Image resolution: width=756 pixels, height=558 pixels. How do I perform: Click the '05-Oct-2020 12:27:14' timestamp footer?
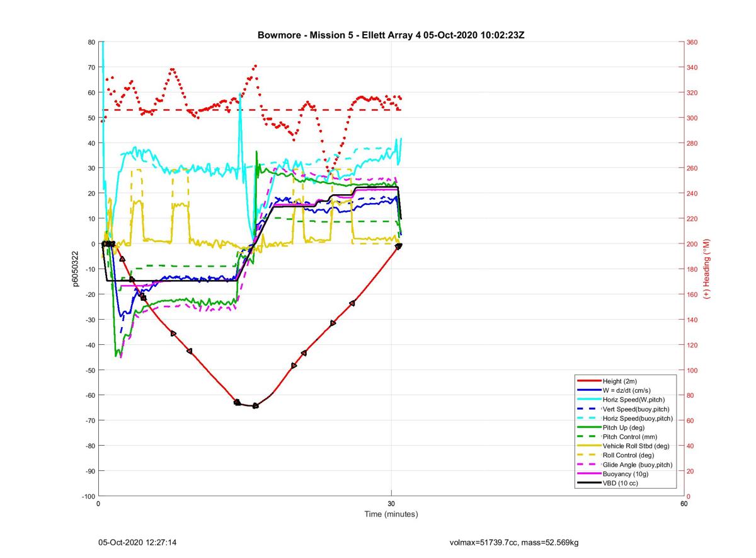click(137, 542)
